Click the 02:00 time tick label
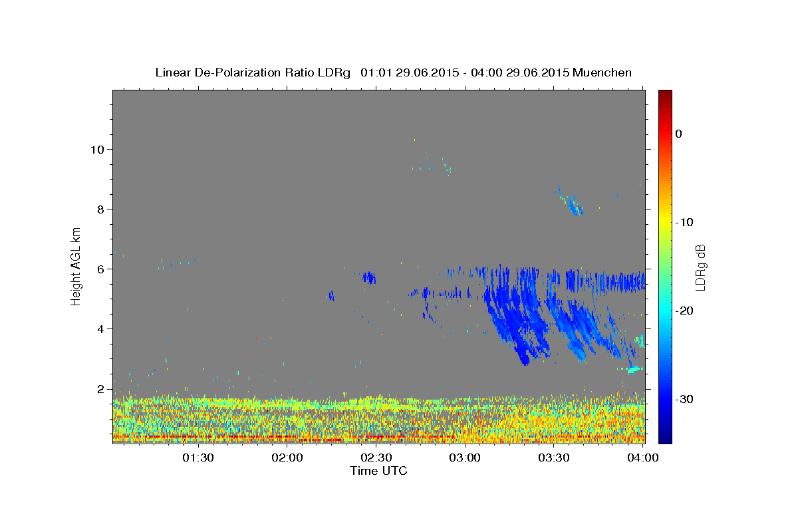This screenshot has height=532, width=798. click(x=287, y=458)
